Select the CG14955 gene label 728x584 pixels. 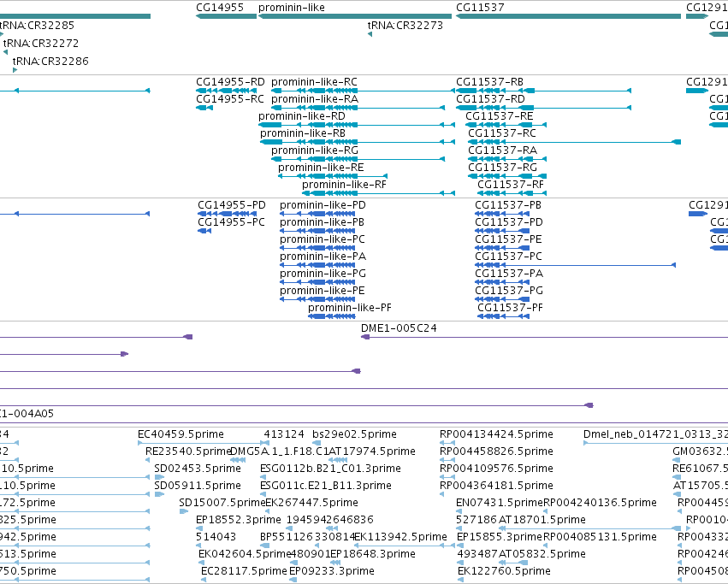point(220,8)
